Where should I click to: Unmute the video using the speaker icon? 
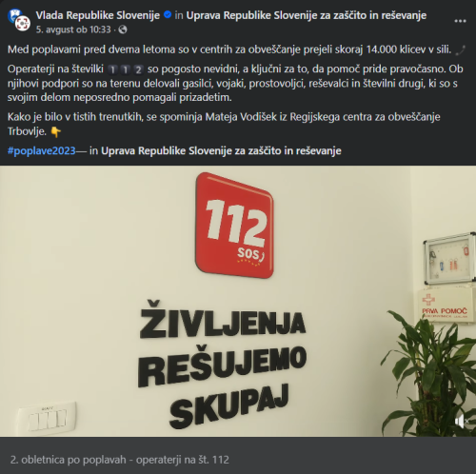click(x=461, y=422)
